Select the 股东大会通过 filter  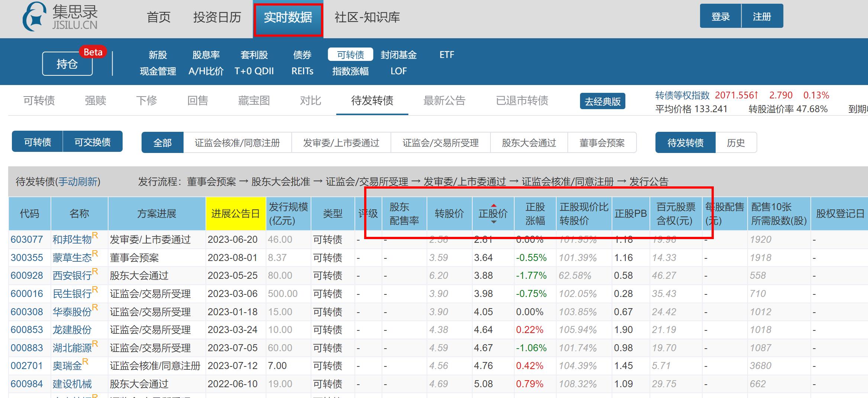(530, 143)
